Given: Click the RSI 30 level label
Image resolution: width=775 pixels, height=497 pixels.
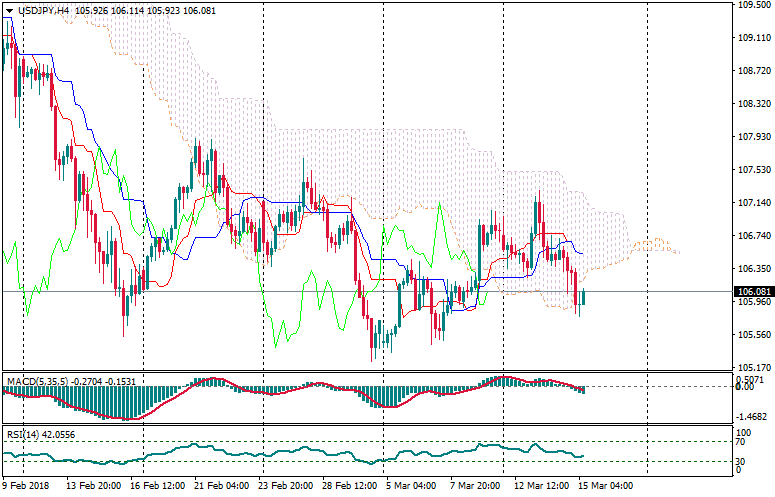Looking at the screenshot, I should pyautogui.click(x=741, y=461).
